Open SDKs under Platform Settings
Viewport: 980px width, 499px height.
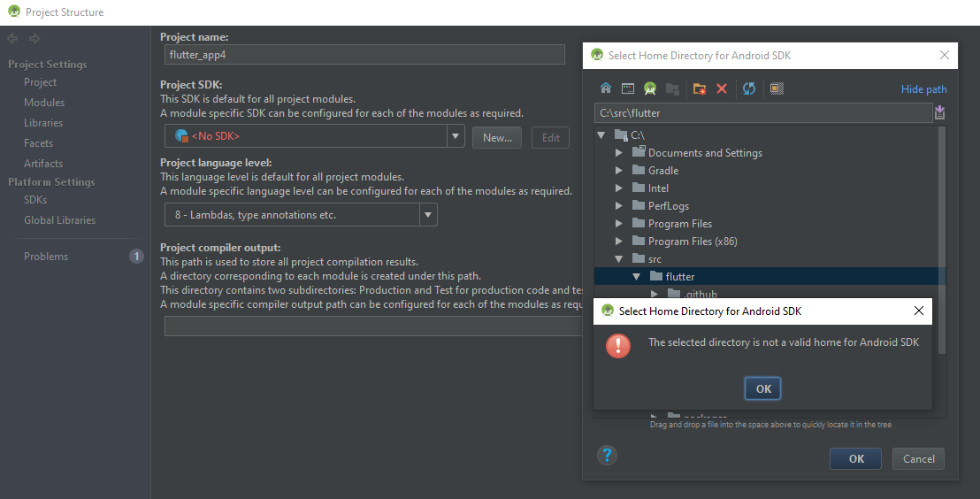tap(35, 200)
